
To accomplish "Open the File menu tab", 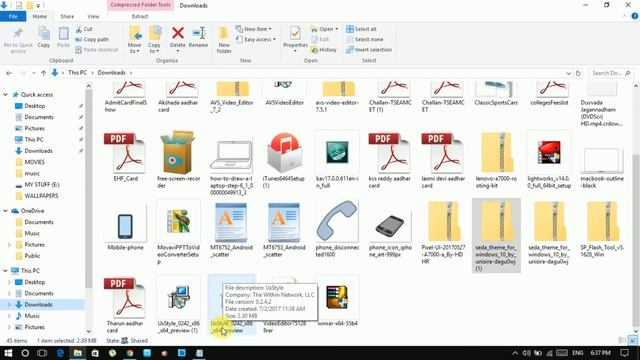I will point(13,16).
